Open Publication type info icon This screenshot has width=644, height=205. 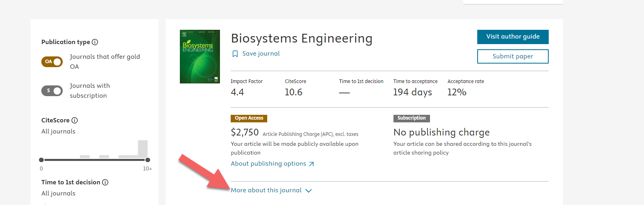coord(95,42)
